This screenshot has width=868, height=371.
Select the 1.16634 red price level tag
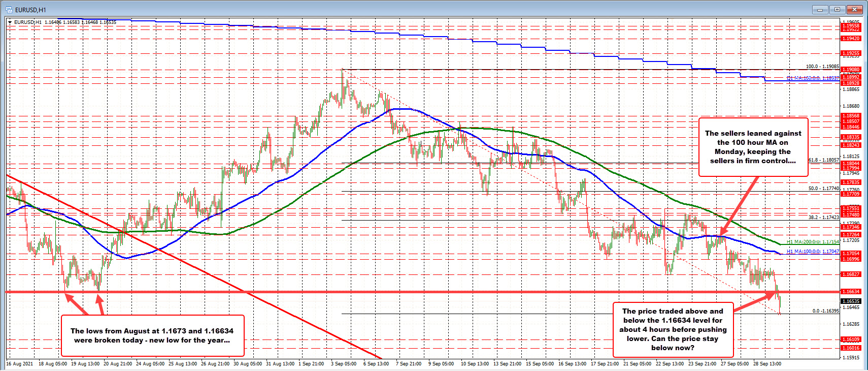coord(851,292)
